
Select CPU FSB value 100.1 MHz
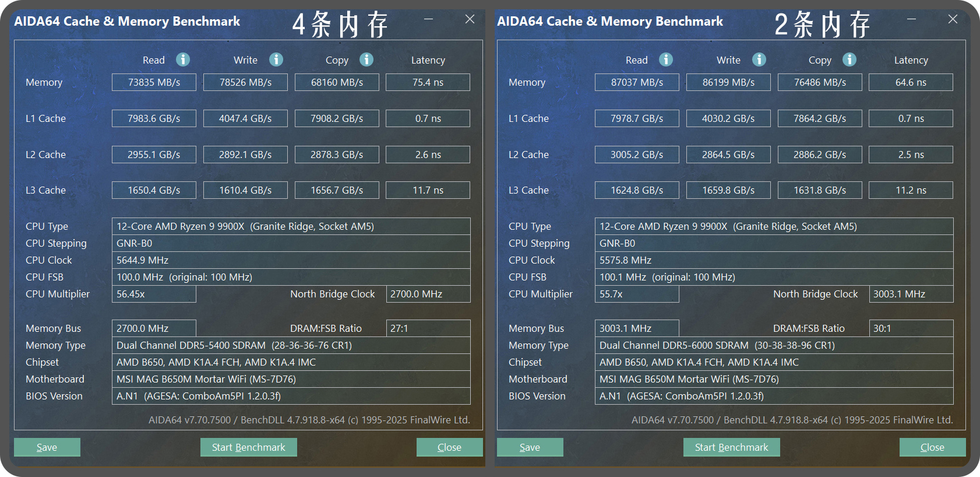pyautogui.click(x=774, y=277)
